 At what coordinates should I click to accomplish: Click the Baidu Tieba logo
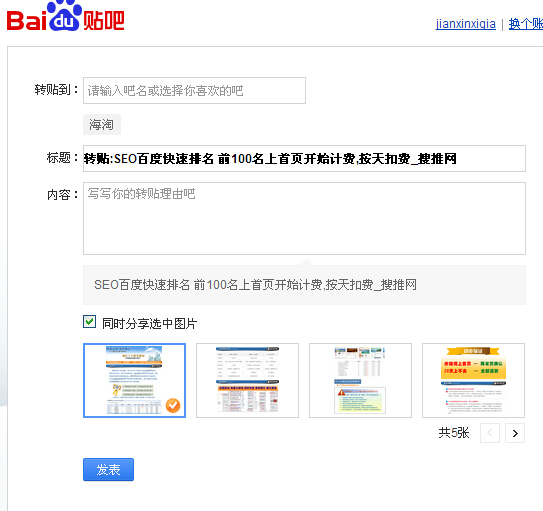pos(65,16)
